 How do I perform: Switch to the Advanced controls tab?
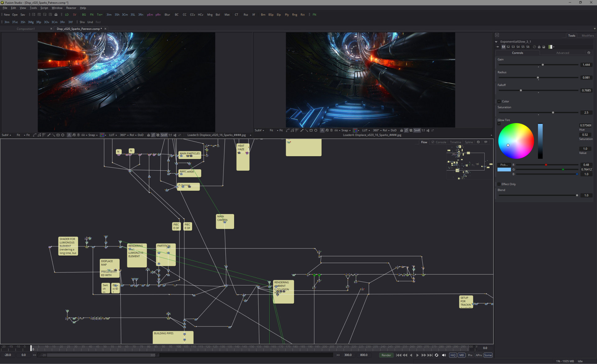[x=562, y=53]
